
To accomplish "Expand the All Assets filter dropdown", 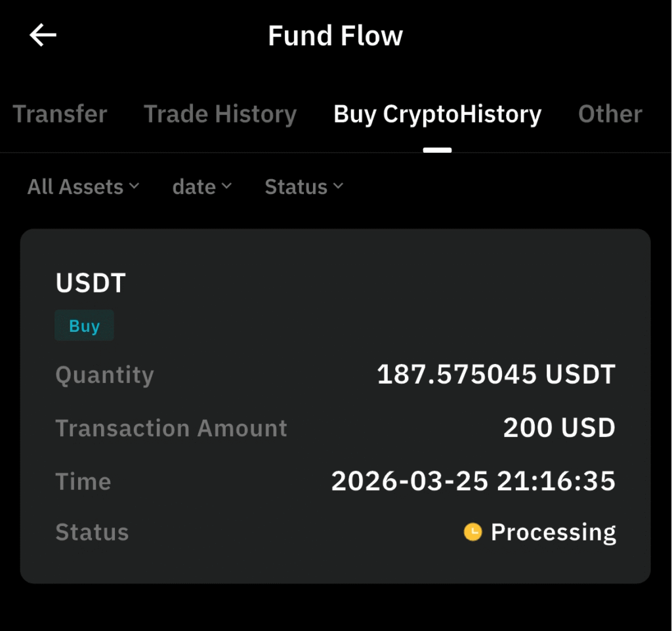I will (x=83, y=187).
